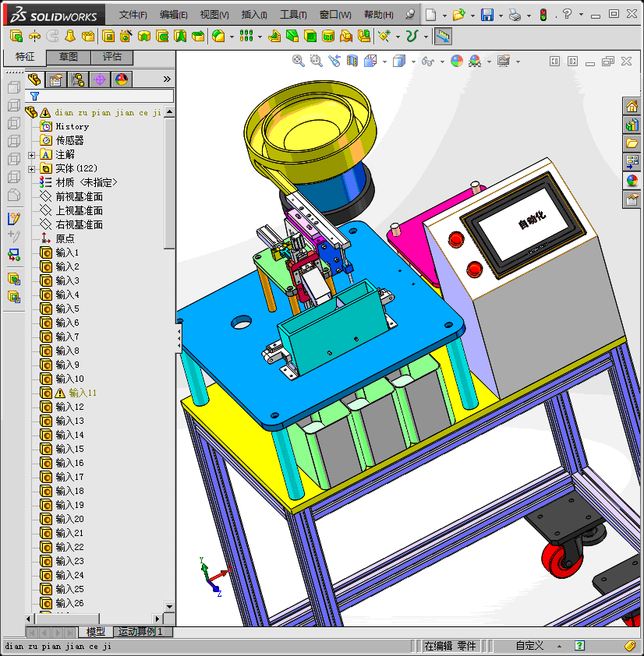Open the Help question mark icon

[x=567, y=14]
